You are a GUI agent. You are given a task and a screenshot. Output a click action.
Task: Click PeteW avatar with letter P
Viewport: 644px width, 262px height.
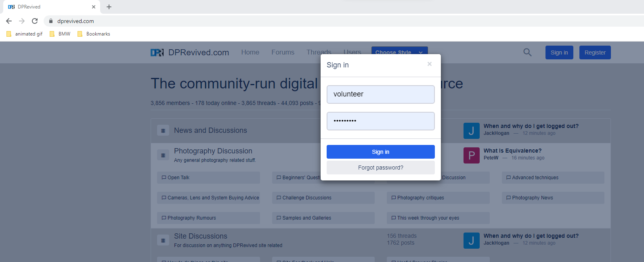point(472,155)
